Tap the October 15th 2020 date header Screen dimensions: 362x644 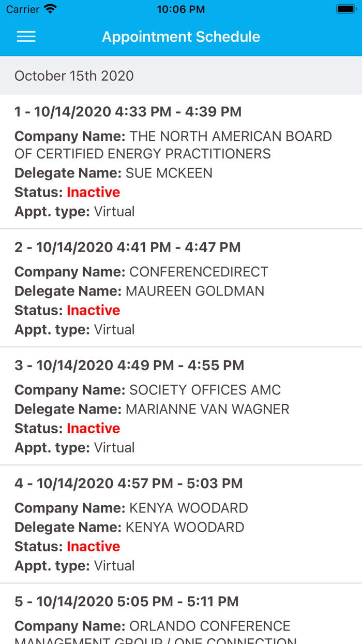tap(74, 76)
